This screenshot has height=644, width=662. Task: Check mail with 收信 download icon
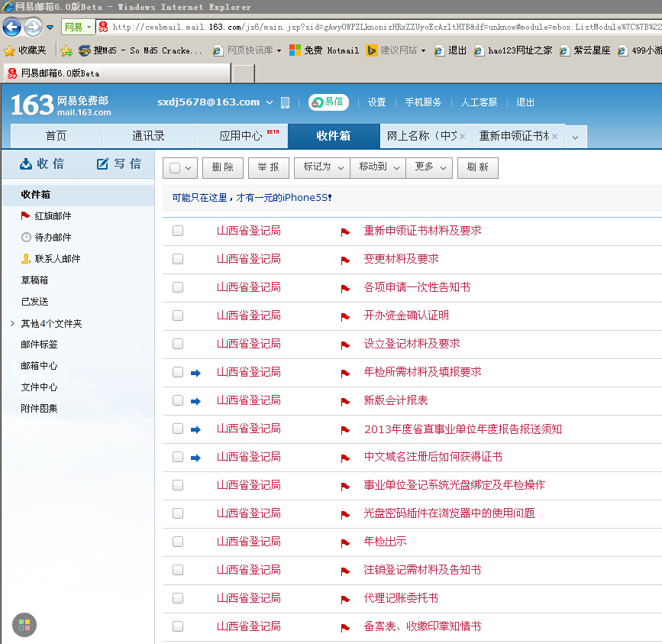pyautogui.click(x=41, y=163)
